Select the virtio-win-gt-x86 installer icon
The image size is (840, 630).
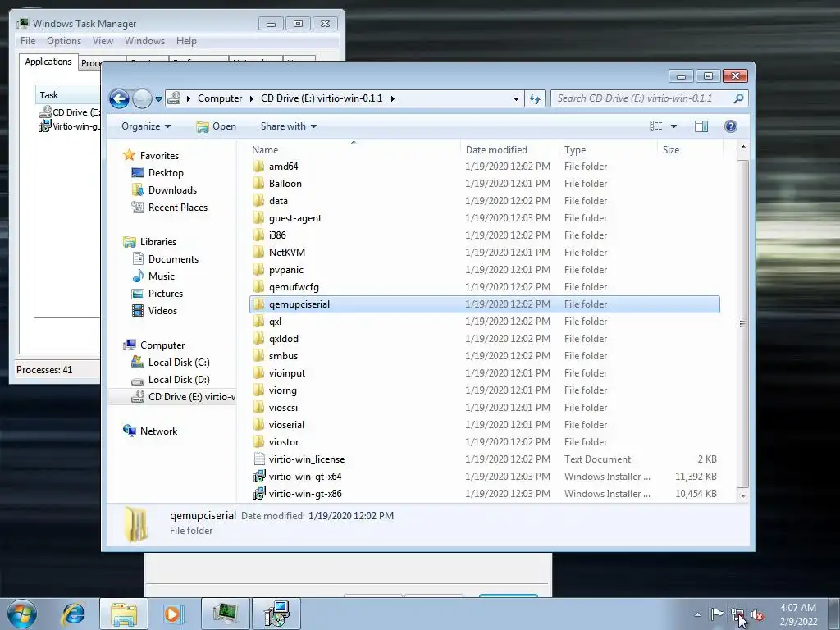[258, 493]
